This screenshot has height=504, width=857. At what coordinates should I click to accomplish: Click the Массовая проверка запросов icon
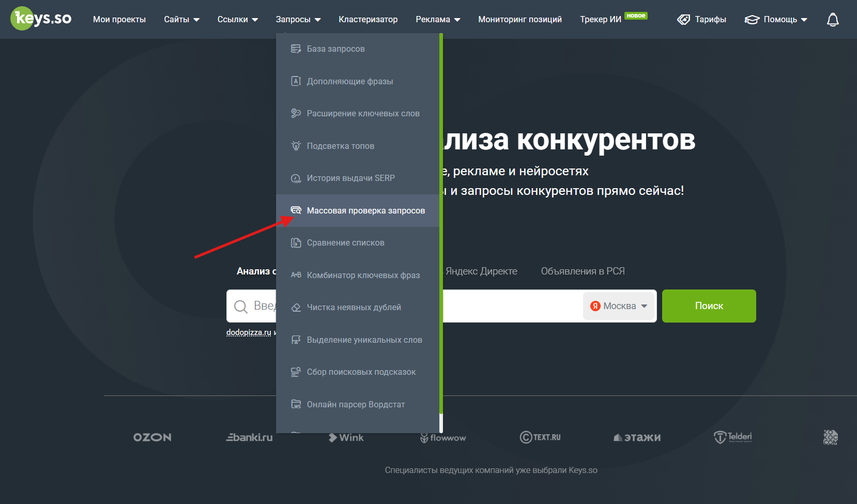(x=296, y=210)
